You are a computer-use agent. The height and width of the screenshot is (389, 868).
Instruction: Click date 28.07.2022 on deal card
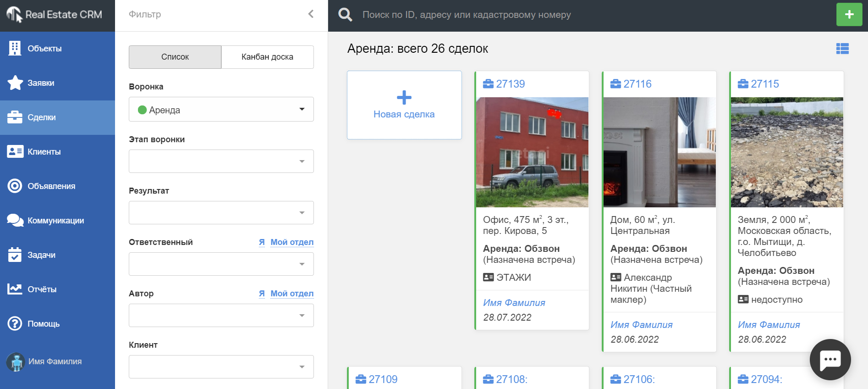[x=507, y=317]
